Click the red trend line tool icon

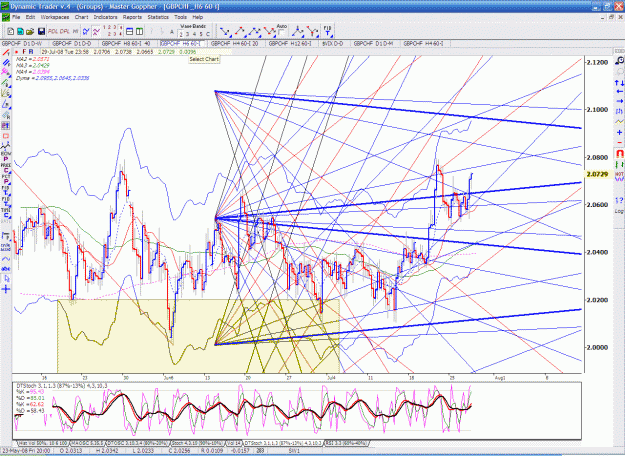[6, 53]
